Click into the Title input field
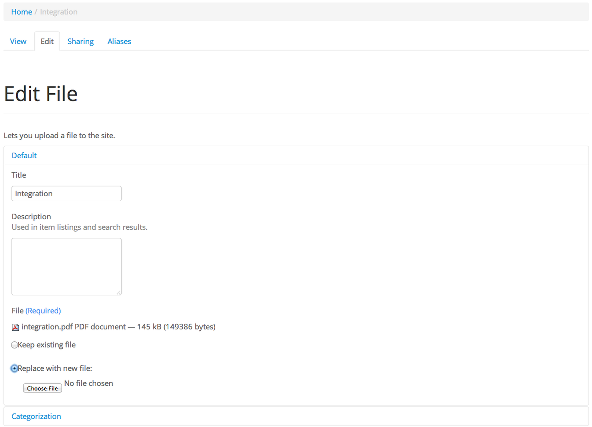The width and height of the screenshot is (592, 427). pyautogui.click(x=66, y=194)
